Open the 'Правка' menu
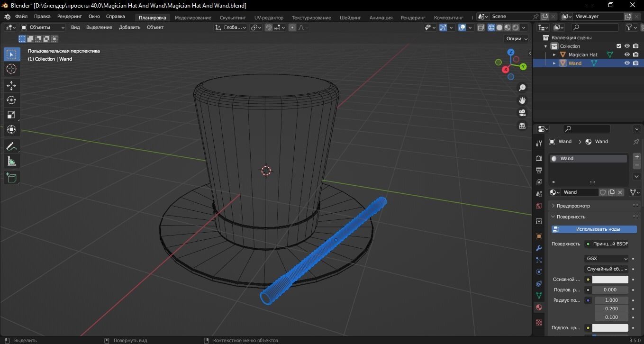Image resolution: width=644 pixels, height=344 pixels. pyautogui.click(x=42, y=16)
